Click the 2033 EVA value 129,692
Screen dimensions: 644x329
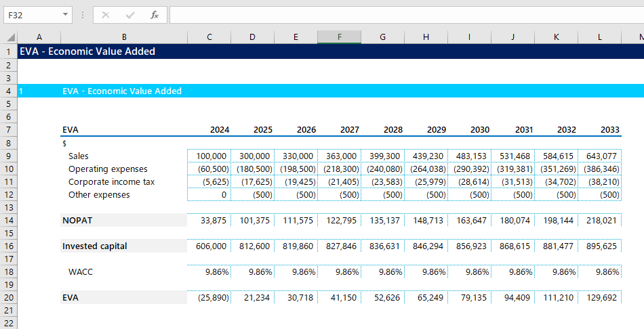coord(599,298)
